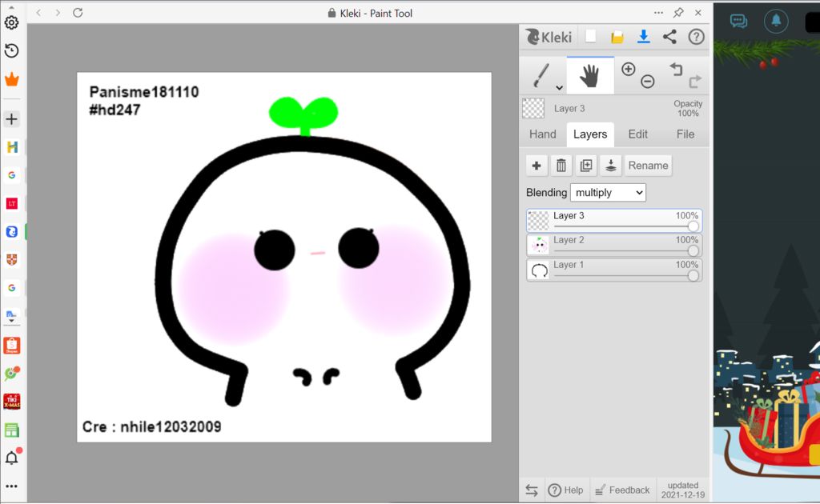Click the orange crown icon in the sidebar
Viewport: 820px width, 504px height.
pos(11,79)
